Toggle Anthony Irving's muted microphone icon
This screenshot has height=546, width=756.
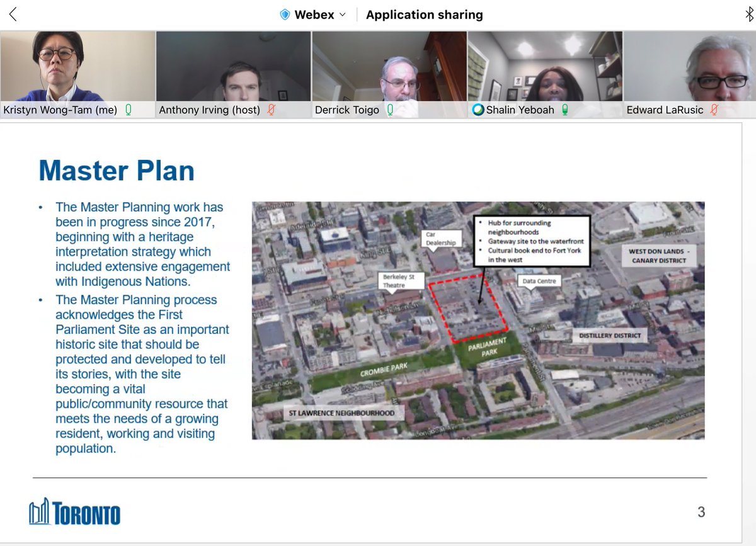point(272,110)
